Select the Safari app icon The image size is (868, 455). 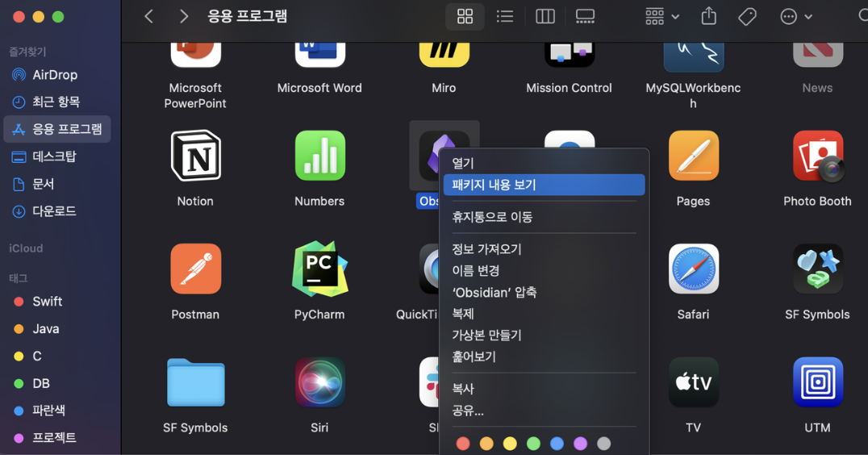click(694, 269)
